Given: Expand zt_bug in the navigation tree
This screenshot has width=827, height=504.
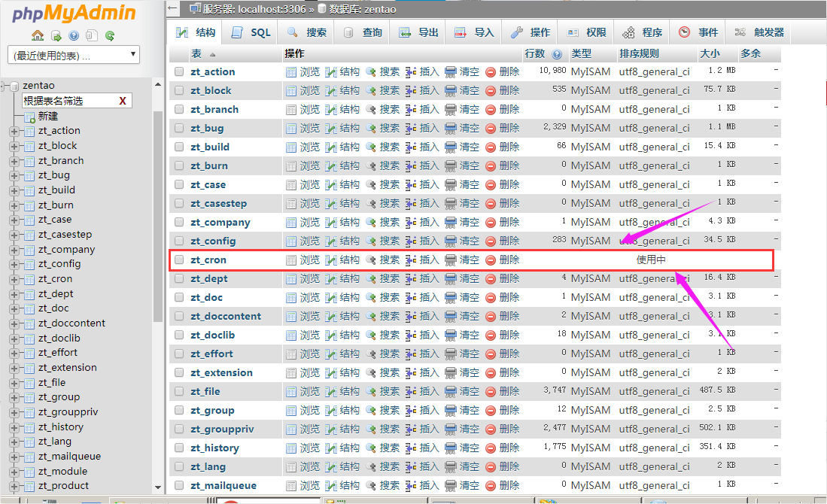Looking at the screenshot, I should point(14,175).
